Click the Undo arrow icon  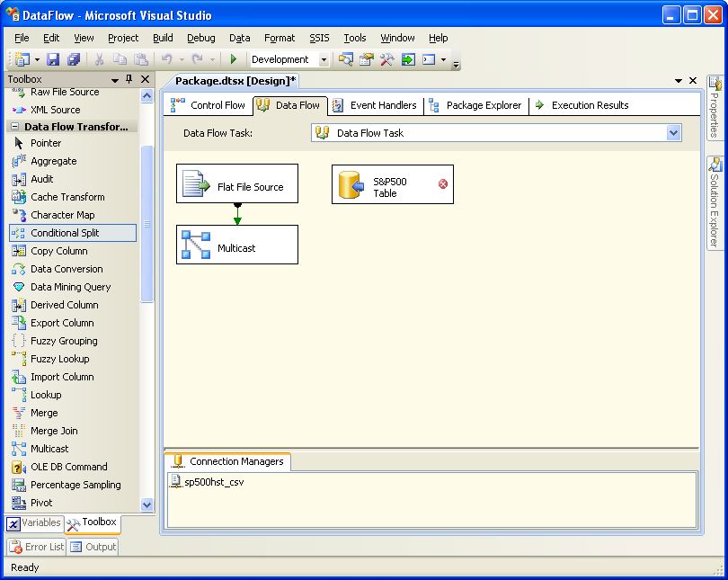click(x=166, y=59)
